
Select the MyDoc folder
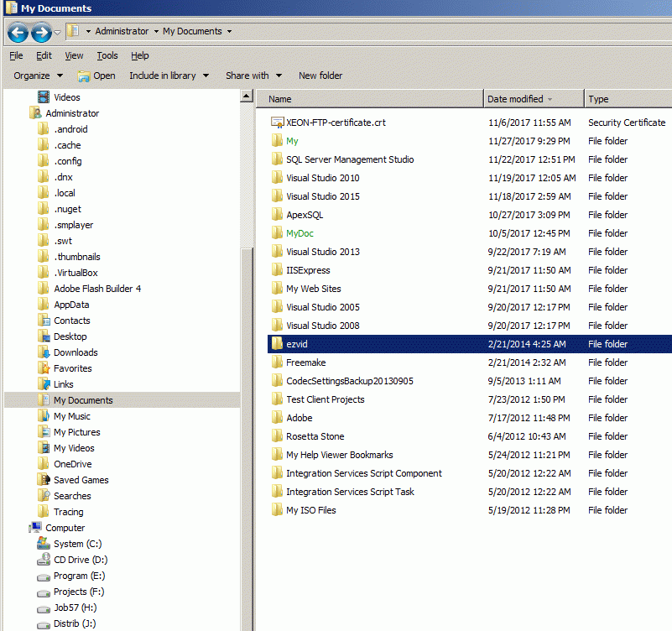[292, 233]
